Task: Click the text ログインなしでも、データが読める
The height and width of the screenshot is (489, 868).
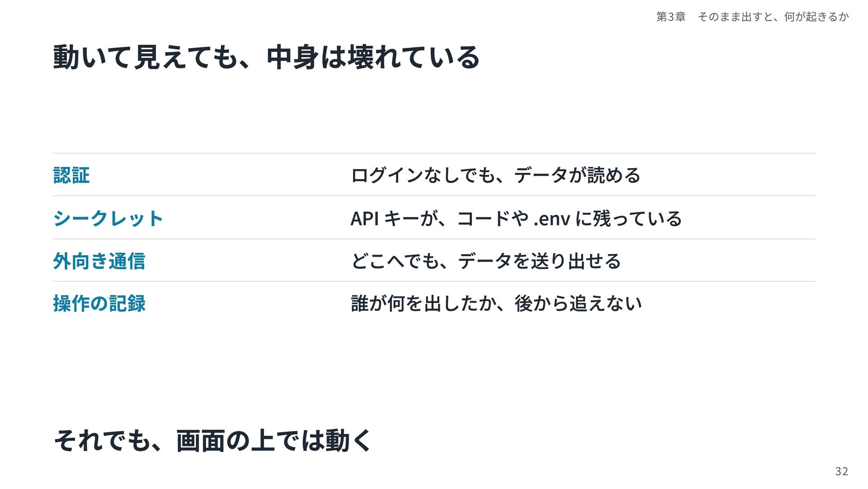Action: coord(496,175)
